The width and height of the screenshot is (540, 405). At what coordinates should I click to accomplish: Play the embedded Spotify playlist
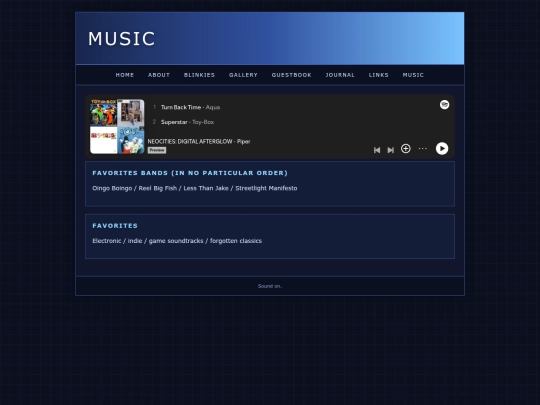[442, 148]
